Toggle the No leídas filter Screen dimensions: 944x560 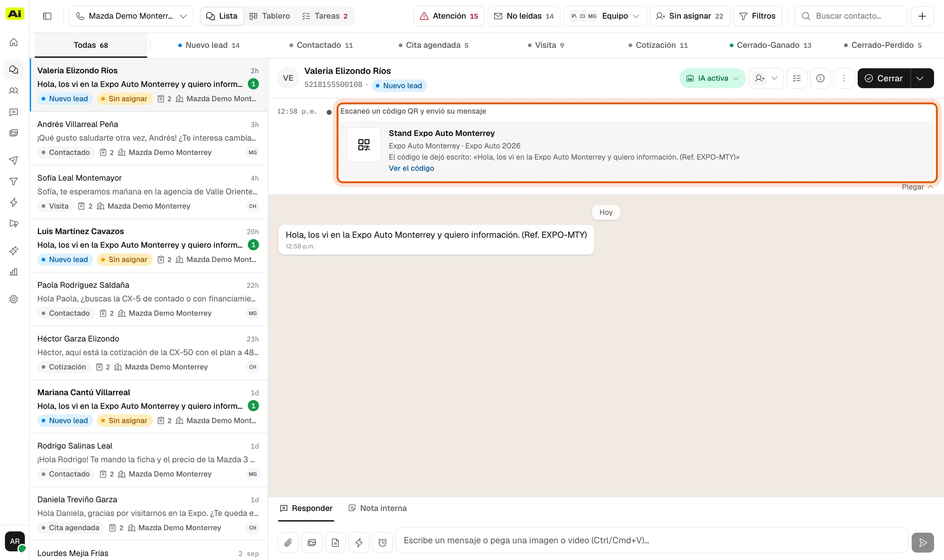point(524,16)
